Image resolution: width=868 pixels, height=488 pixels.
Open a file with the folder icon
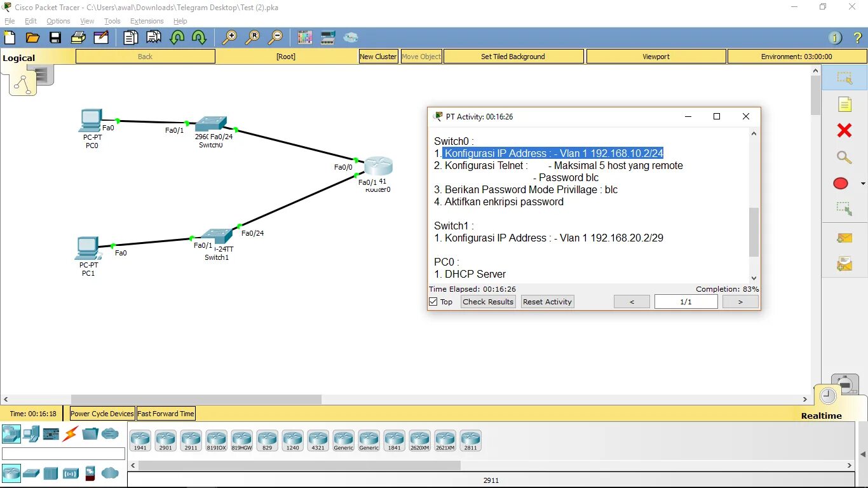pos(32,37)
